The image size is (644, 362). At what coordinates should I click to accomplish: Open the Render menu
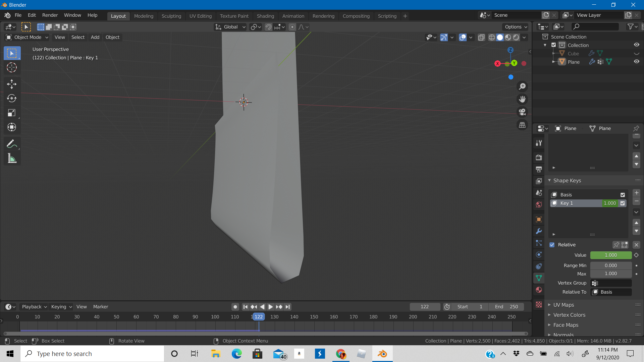coord(50,15)
